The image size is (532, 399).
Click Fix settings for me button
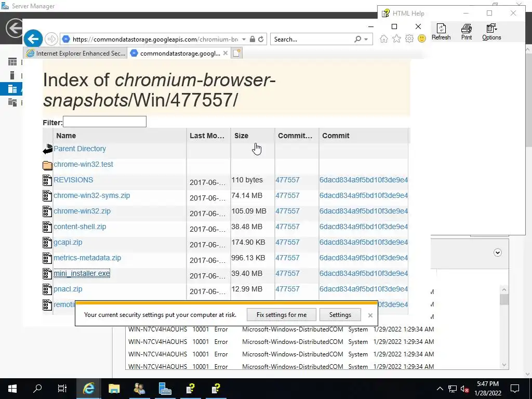pos(281,315)
